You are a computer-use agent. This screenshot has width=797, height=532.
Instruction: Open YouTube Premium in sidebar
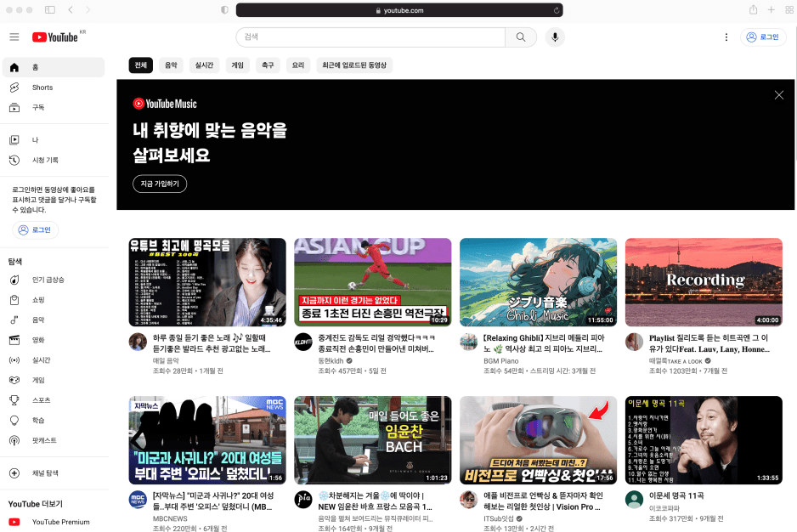(x=54, y=522)
